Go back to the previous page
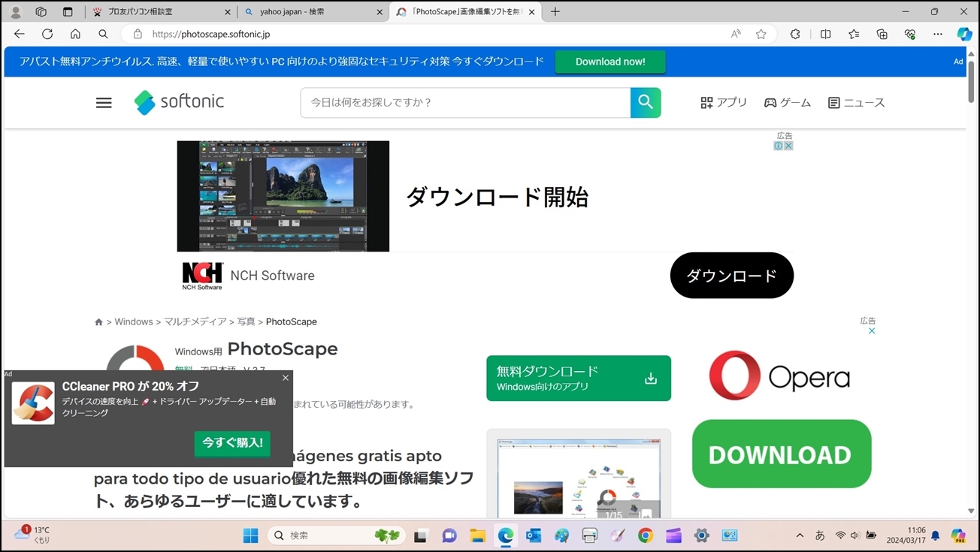Viewport: 980px width, 552px height. [x=20, y=34]
